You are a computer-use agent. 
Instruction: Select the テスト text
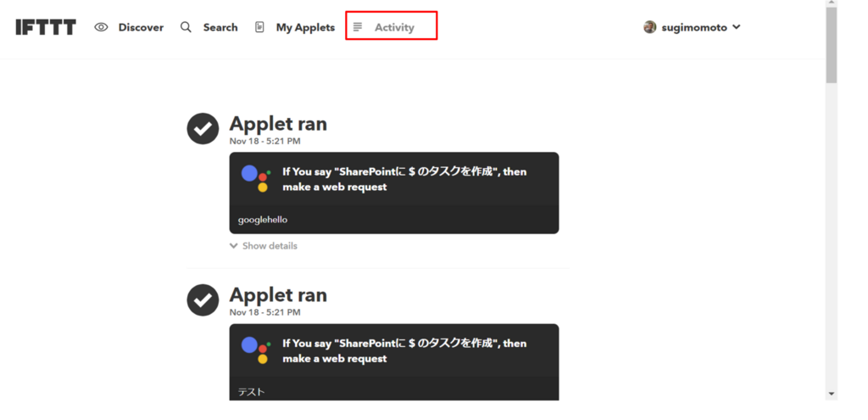pos(251,392)
